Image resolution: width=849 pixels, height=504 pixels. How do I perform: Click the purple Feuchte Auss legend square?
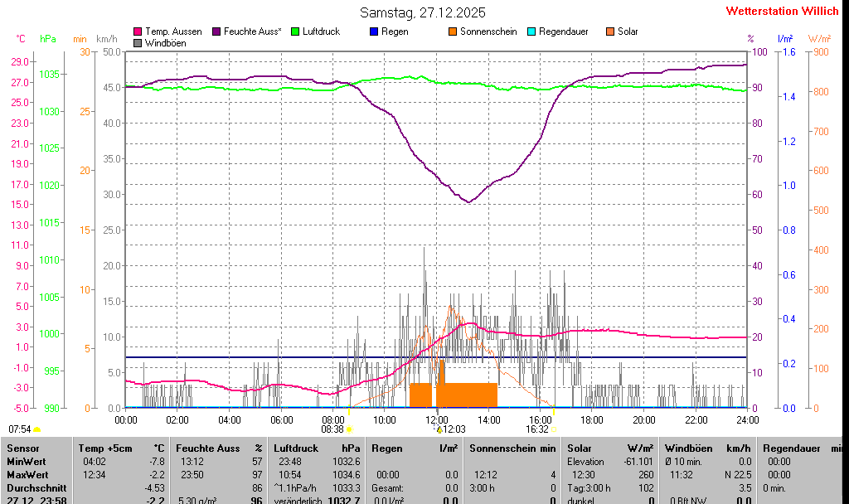[x=218, y=31]
